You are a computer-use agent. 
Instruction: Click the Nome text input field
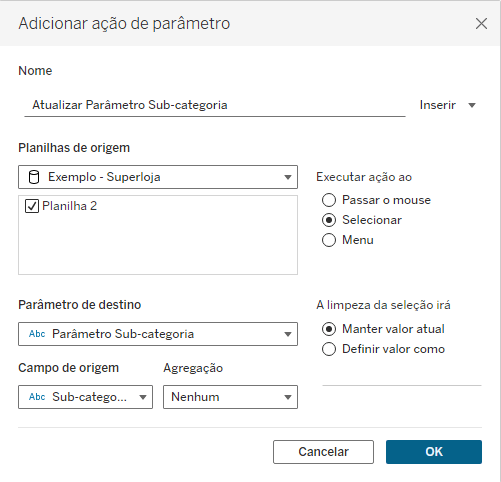point(215,105)
